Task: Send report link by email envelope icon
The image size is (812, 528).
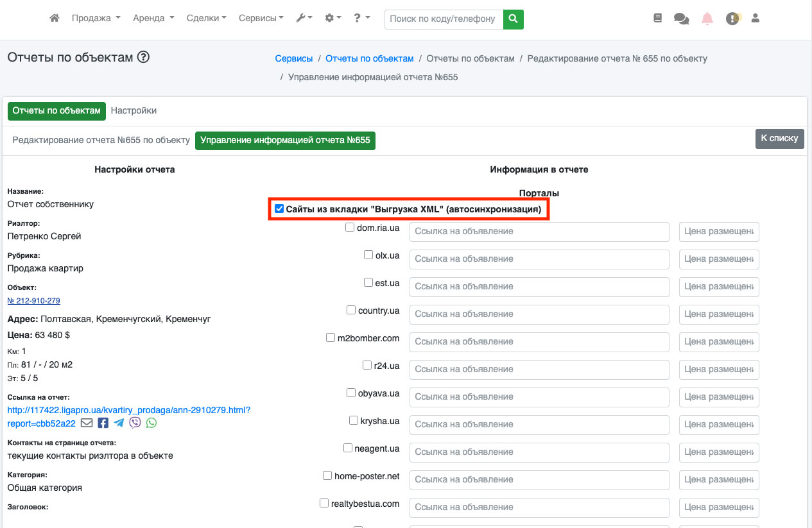Action: (x=87, y=423)
